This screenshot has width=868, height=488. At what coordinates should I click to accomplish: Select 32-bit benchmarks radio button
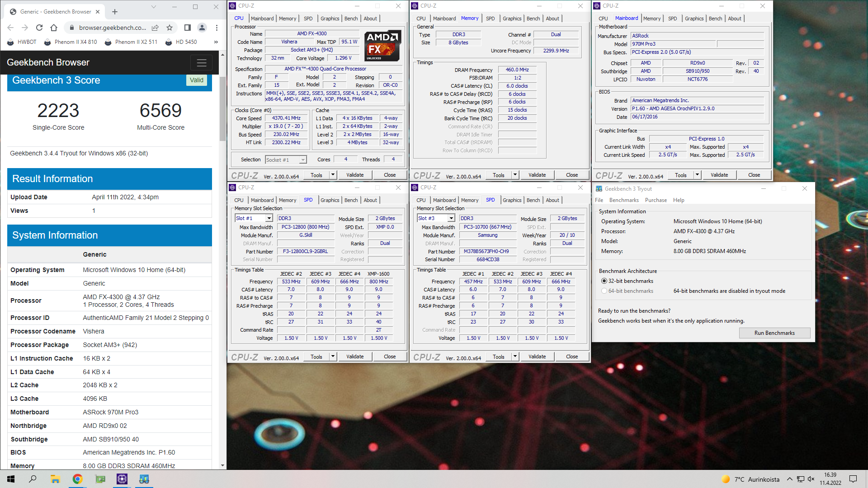tap(604, 281)
